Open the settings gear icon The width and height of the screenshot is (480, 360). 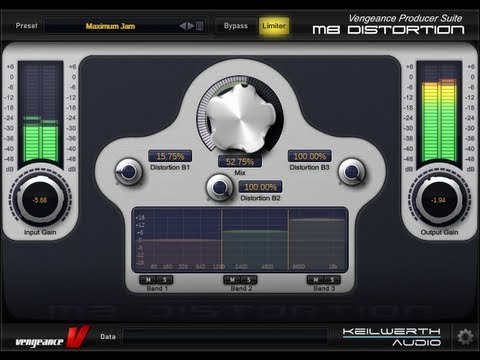pos(465,337)
